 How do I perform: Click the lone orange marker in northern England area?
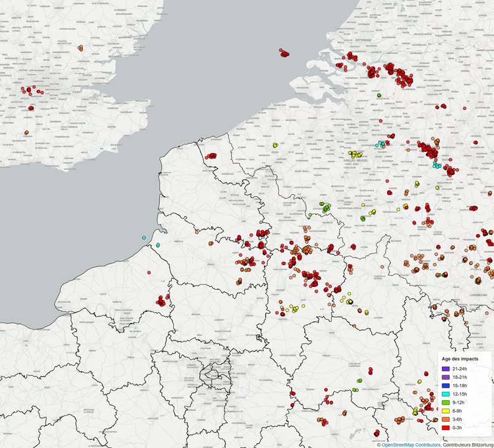click(x=80, y=47)
